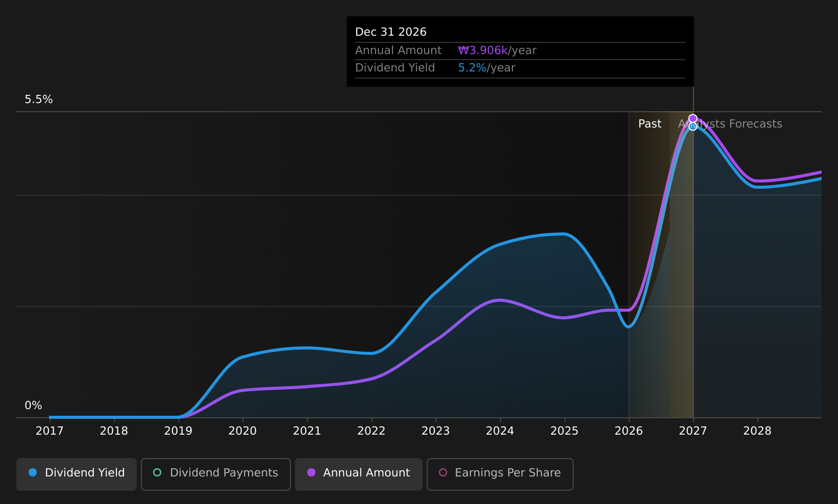Click the teal Dividend Payments legend circle
The width and height of the screenshot is (838, 504).
click(157, 472)
